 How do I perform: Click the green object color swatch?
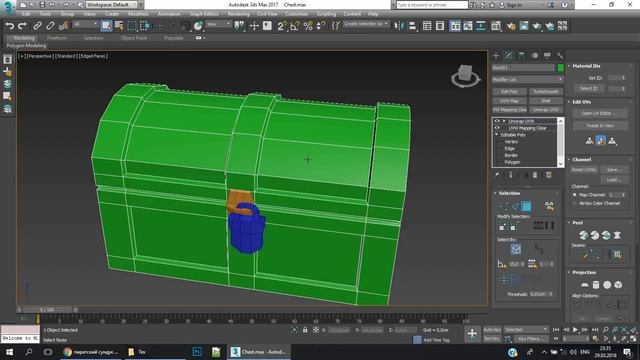point(560,67)
